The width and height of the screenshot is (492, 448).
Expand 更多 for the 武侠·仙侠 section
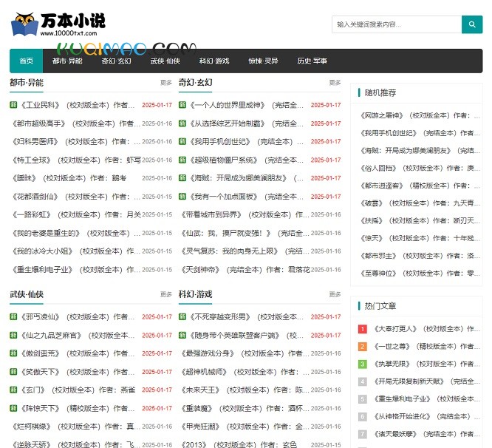coord(166,295)
